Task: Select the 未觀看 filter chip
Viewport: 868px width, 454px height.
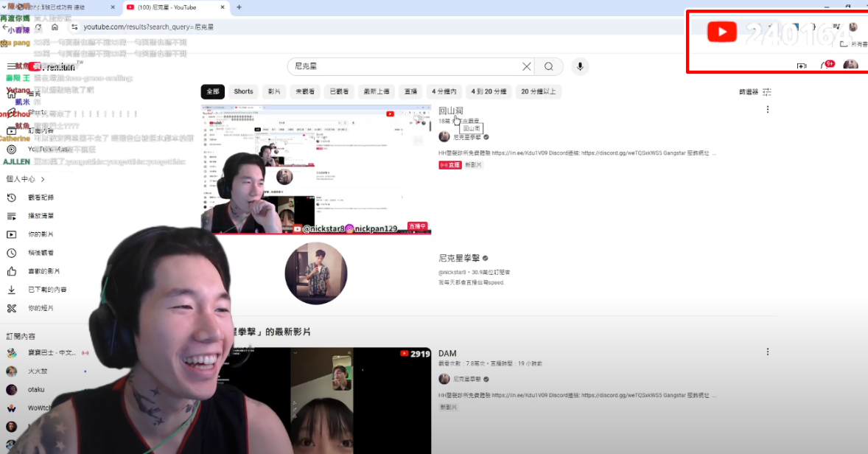Action: click(x=306, y=91)
